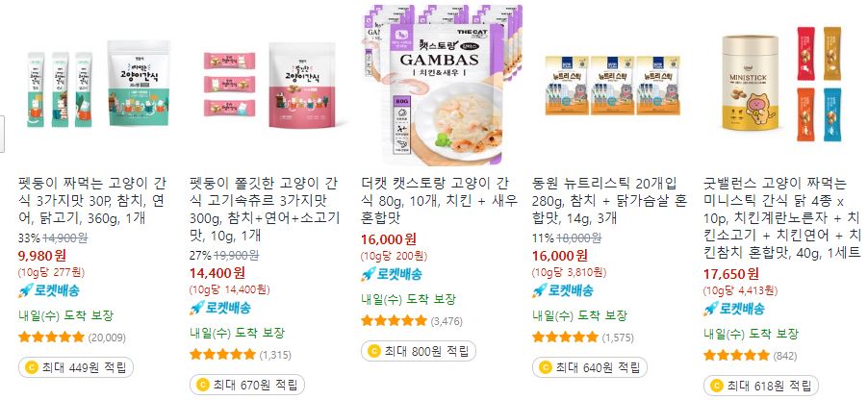The height and width of the screenshot is (400, 868).
Task: Click star rating with 1,575 reviews
Action: pos(565,337)
